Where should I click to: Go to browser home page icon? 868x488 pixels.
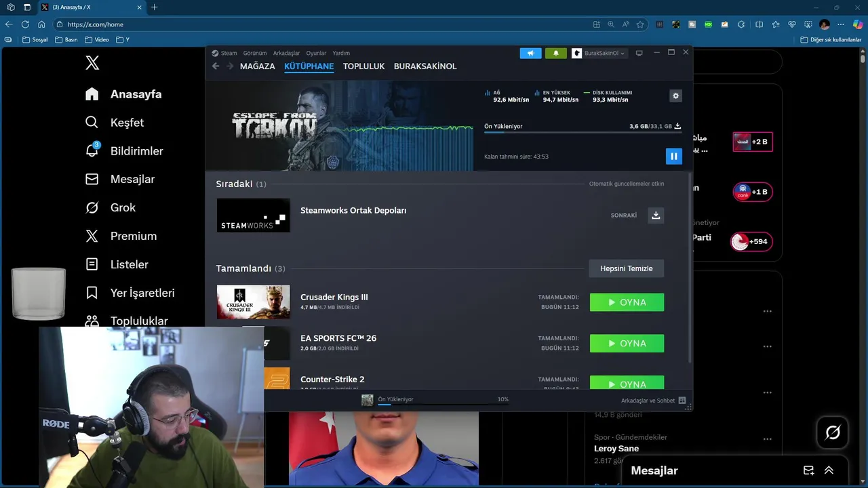[41, 24]
